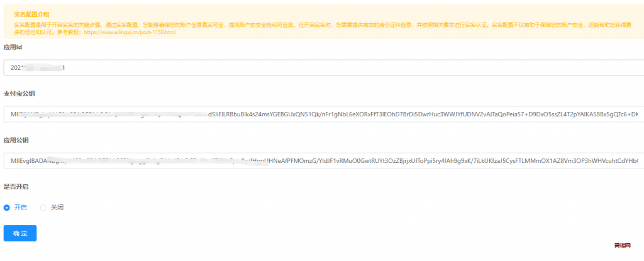This screenshot has width=644, height=261.
Task: Click the 应用公钥 field label
Action: coord(16,140)
